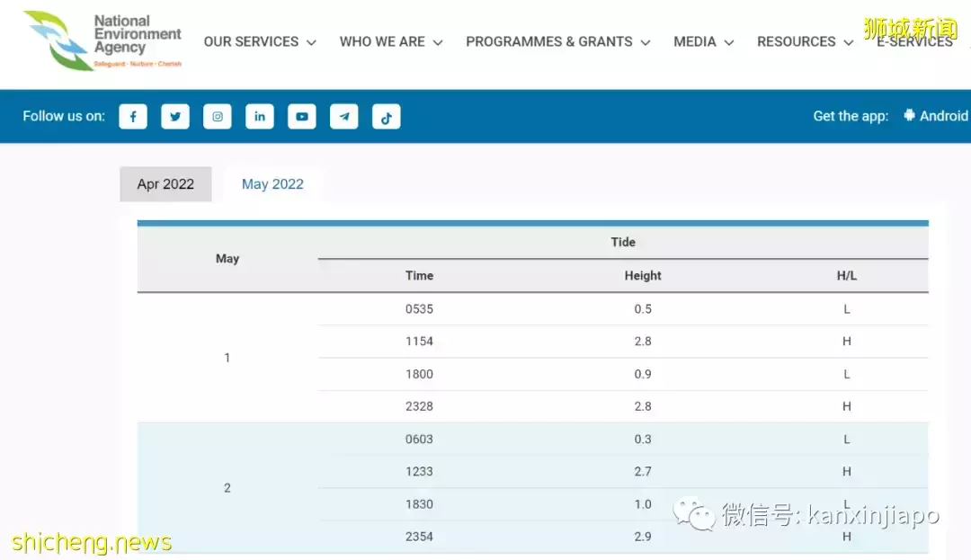Screen dimensions: 971x560
Task: Expand the Our Services menu
Action: (x=260, y=42)
